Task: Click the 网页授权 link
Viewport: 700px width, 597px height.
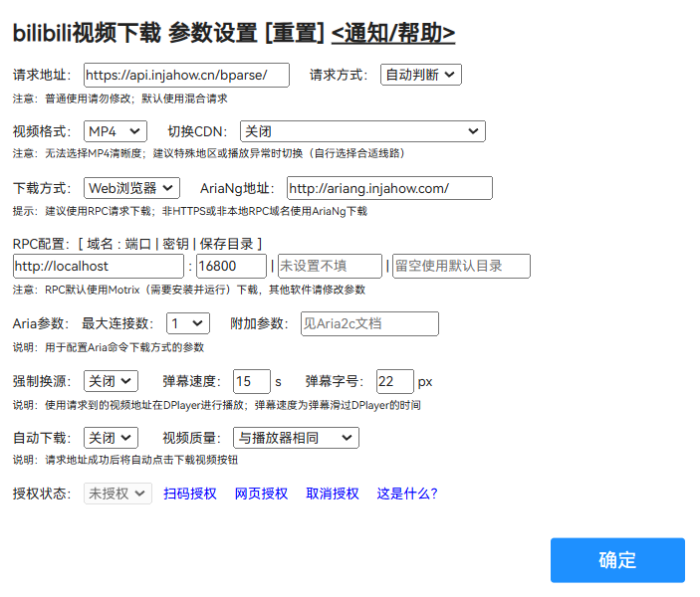Action: (x=261, y=494)
